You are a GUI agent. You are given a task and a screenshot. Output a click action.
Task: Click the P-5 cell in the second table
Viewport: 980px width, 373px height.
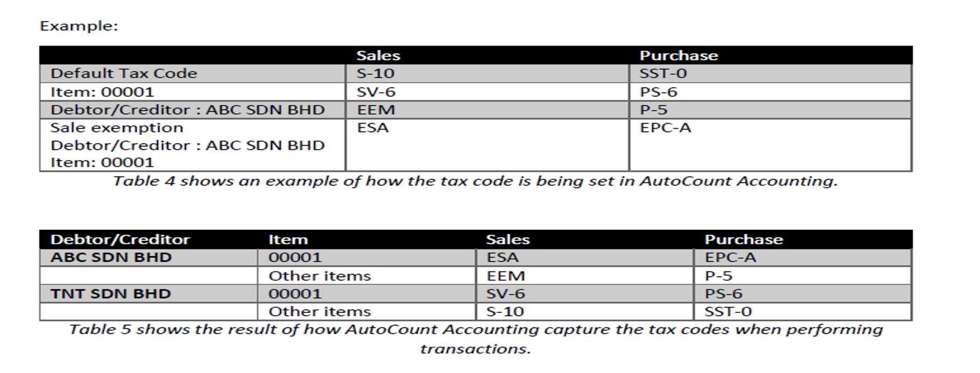(719, 276)
